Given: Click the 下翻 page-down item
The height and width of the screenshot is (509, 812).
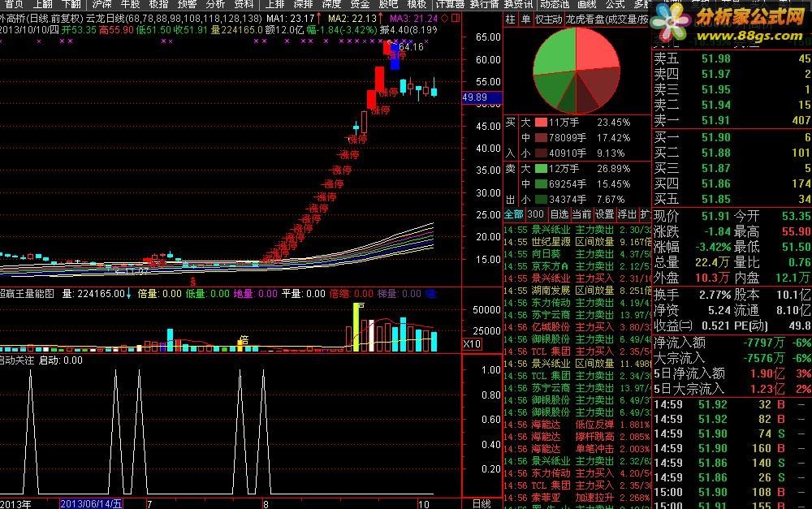Looking at the screenshot, I should pyautogui.click(x=71, y=4).
